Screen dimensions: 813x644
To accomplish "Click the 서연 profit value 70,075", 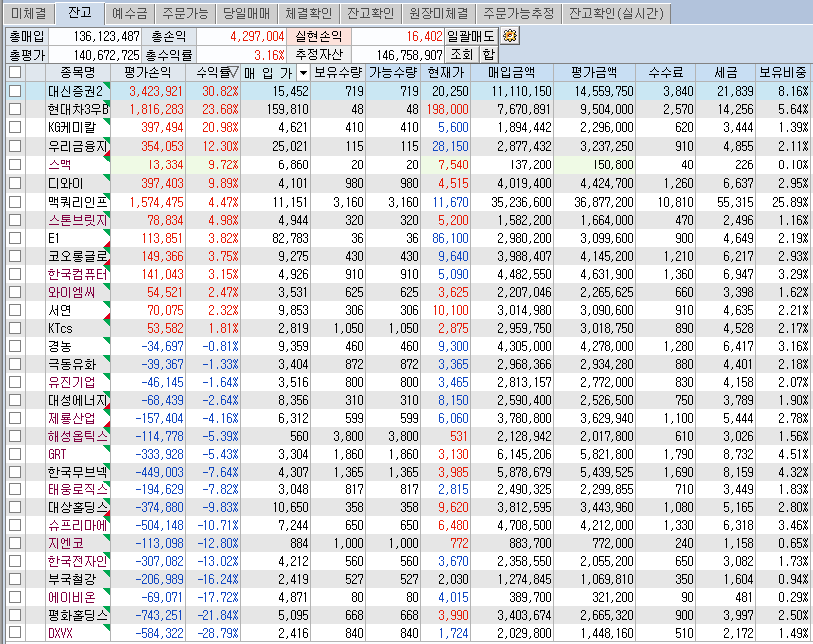I will [165, 310].
